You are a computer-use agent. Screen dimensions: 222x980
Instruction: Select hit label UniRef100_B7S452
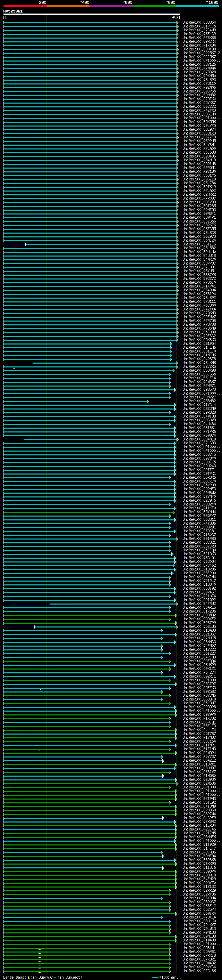pyautogui.click(x=199, y=566)
